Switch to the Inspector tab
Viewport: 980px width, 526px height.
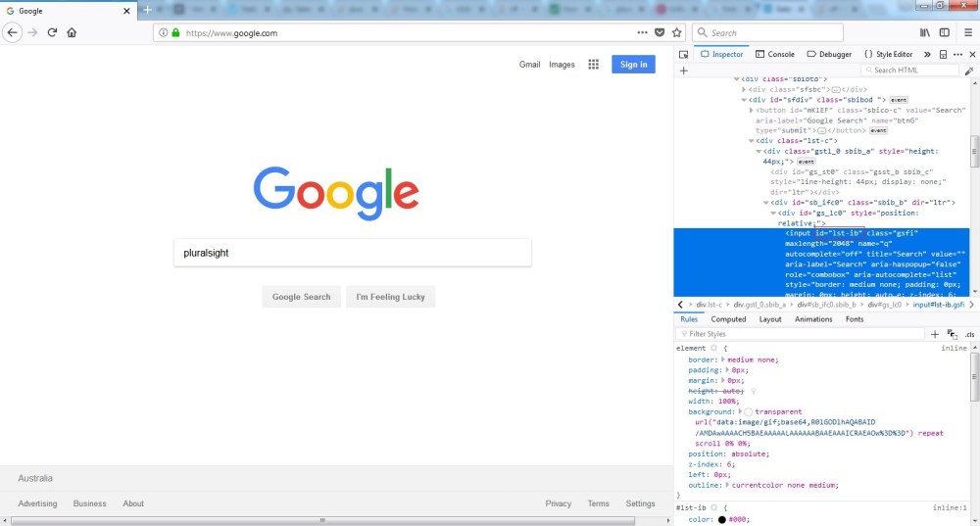722,54
